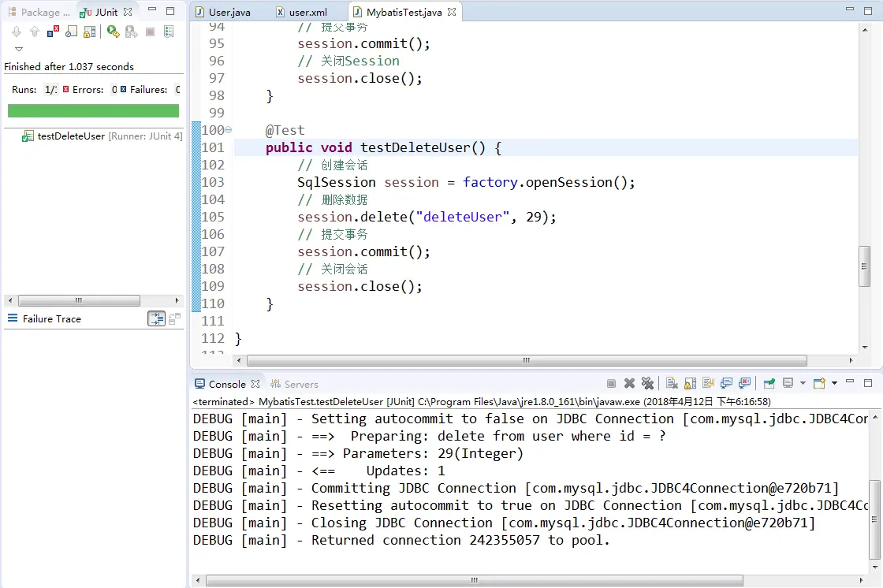Close the JUnit view tab
Screen dimensions: 883x588
pos(128,12)
